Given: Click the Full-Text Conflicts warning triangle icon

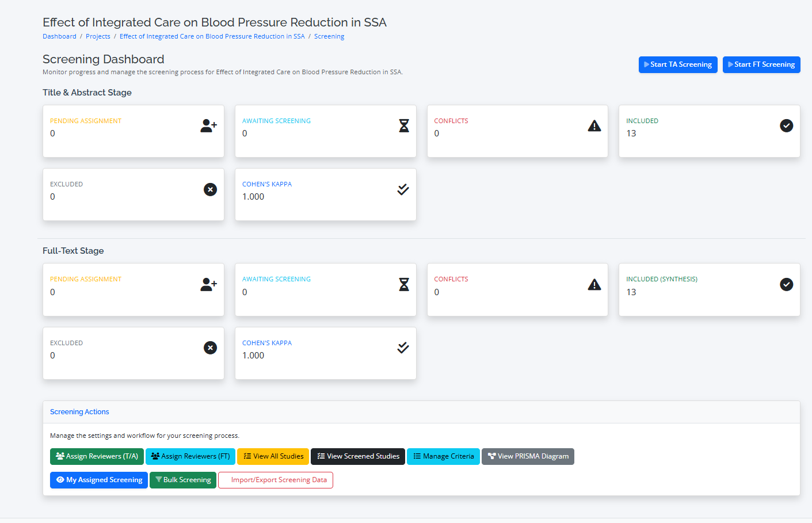Looking at the screenshot, I should point(594,284).
